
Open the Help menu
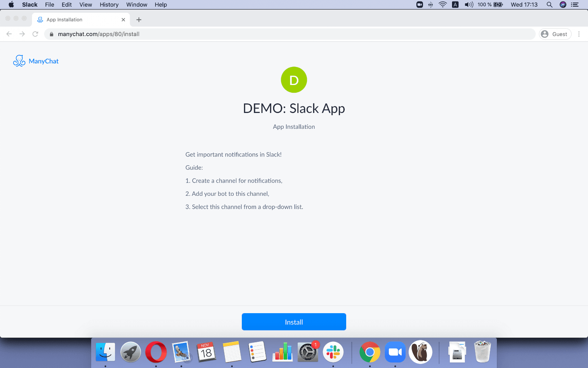pos(161,5)
